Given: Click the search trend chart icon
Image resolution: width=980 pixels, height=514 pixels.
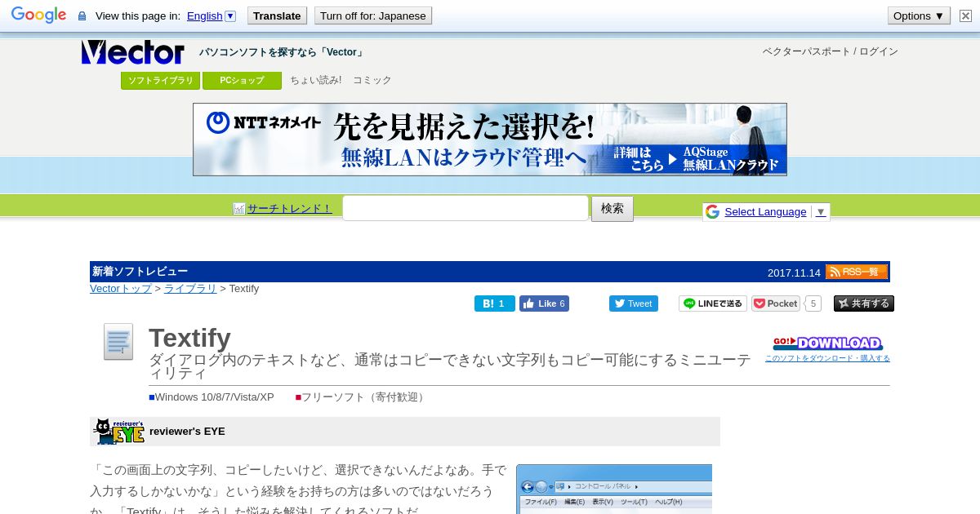Looking at the screenshot, I should point(239,209).
